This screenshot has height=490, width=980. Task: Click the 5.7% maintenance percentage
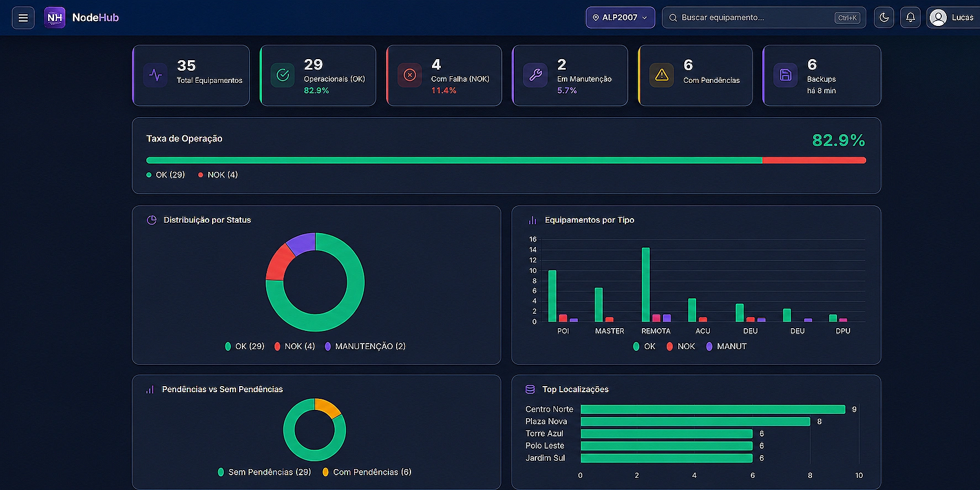(567, 91)
